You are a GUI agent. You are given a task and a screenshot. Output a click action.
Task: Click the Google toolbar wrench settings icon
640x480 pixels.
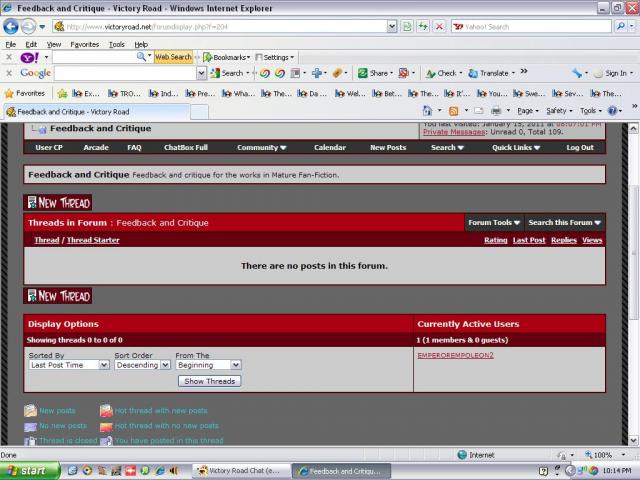pyautogui.click(x=578, y=73)
